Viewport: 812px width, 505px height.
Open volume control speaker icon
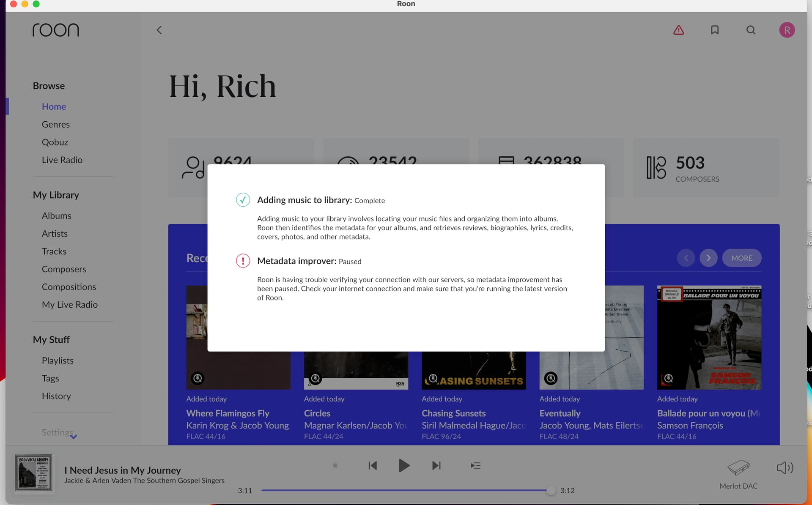coord(785,467)
